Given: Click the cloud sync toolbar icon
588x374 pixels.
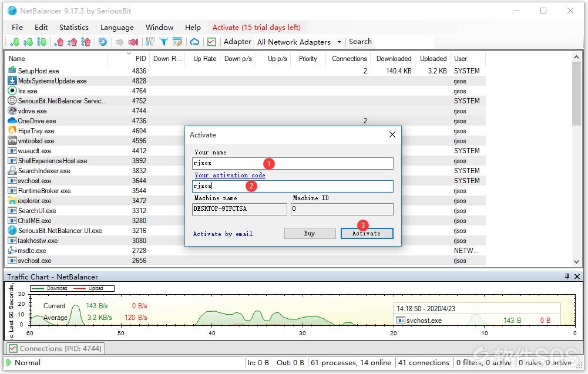Looking at the screenshot, I should [x=194, y=42].
